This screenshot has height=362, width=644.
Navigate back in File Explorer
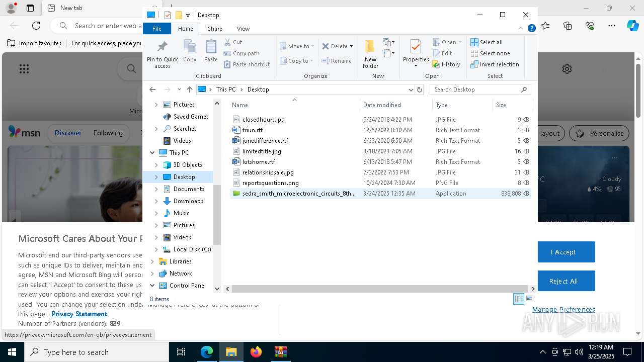coord(152,89)
